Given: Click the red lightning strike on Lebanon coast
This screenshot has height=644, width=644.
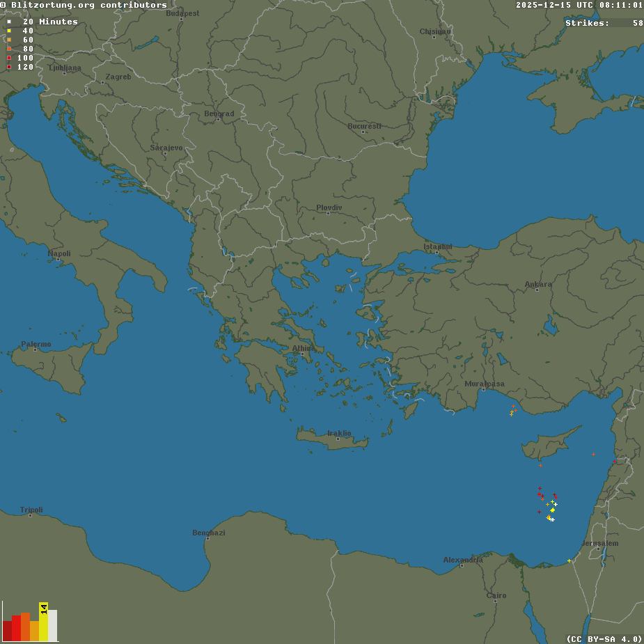Looking at the screenshot, I should pyautogui.click(x=614, y=462).
